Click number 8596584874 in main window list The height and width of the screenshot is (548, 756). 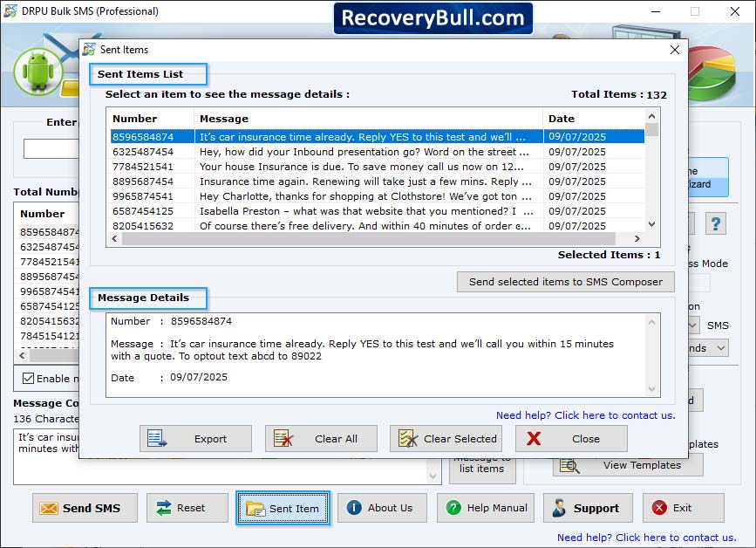tap(49, 232)
